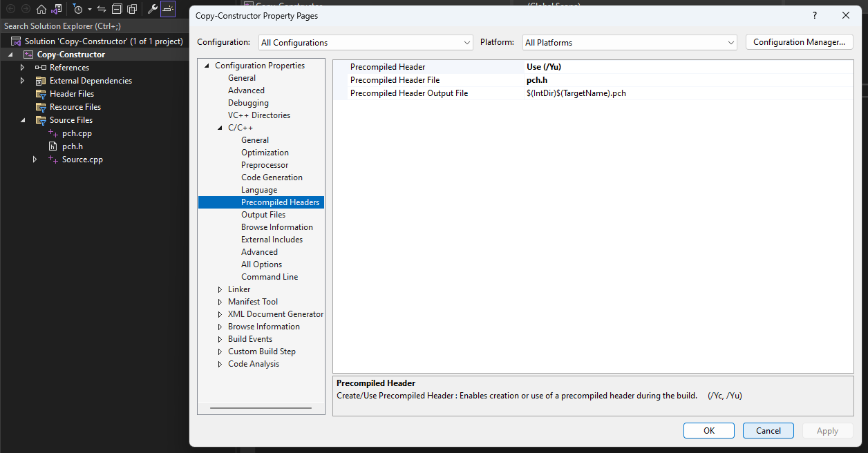Click the Resource Files filter folder icon
868x453 pixels.
[x=41, y=107]
